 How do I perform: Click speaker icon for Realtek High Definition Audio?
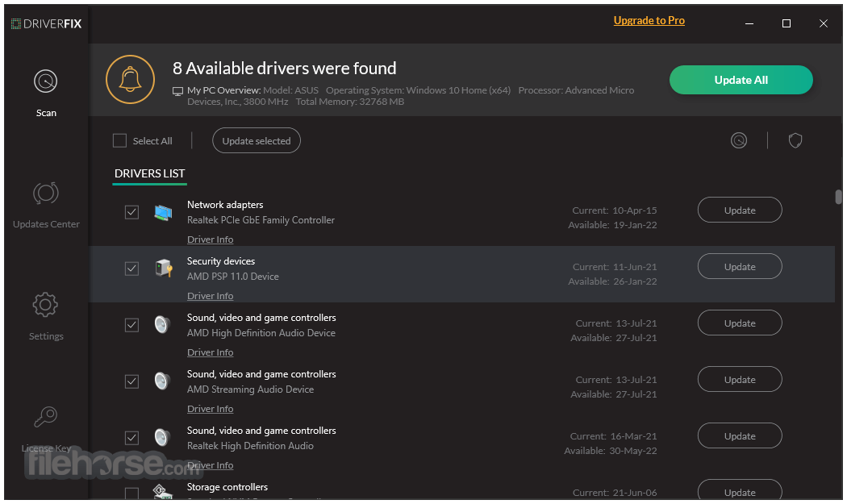tap(162, 437)
